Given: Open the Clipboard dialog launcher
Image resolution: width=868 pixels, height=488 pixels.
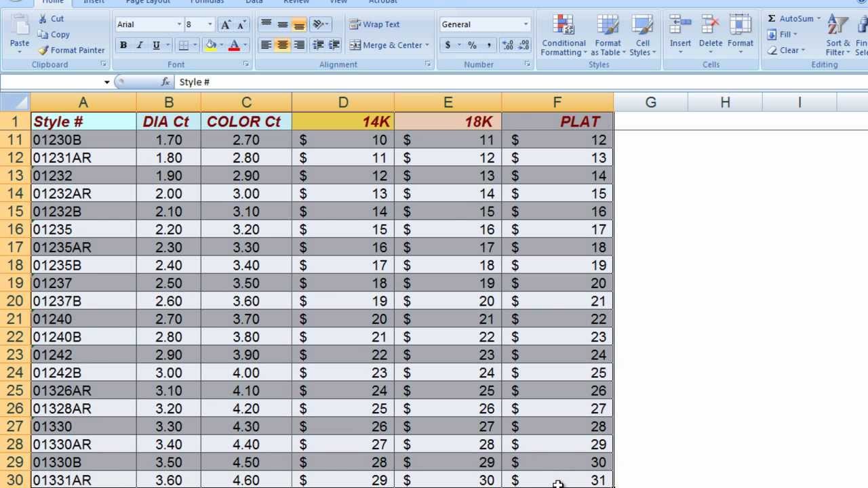Looking at the screenshot, I should [x=104, y=64].
